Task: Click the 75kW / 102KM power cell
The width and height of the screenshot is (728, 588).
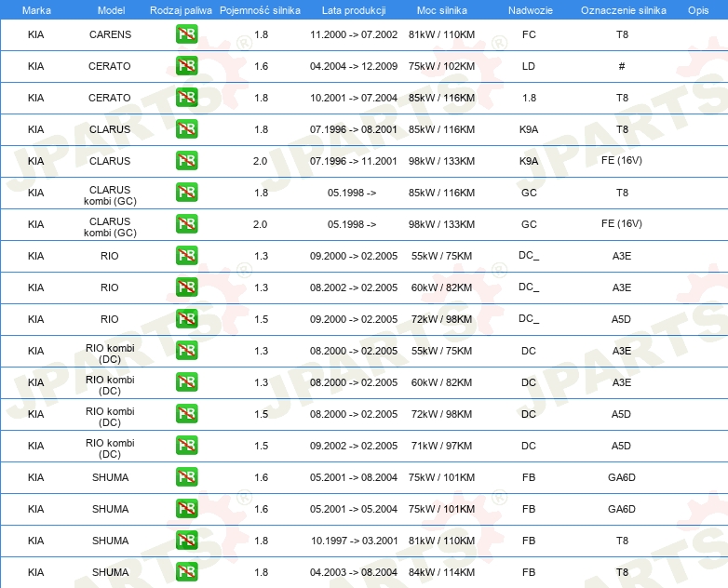Action: coord(442,66)
